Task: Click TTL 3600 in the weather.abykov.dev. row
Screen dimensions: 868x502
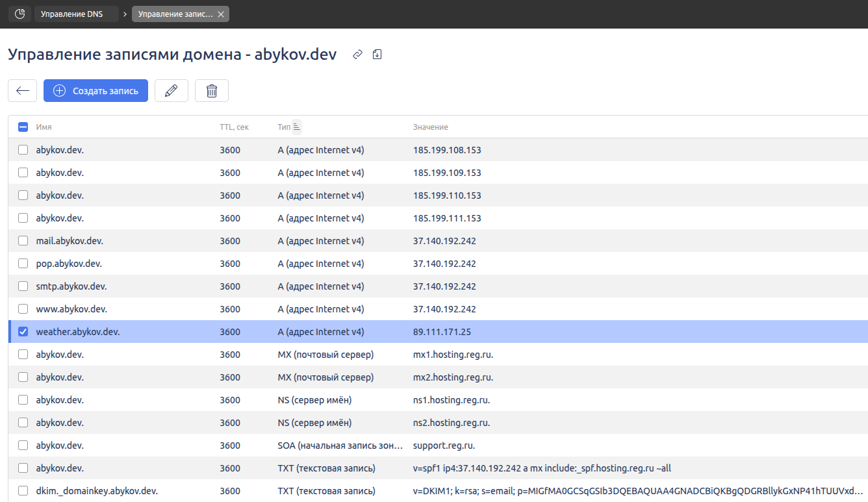Action: point(230,332)
